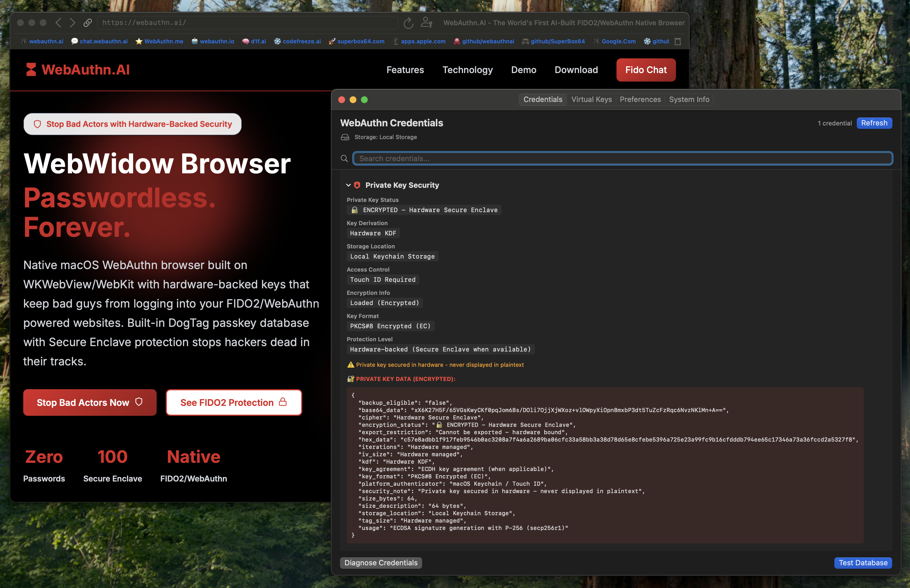
Task: Reload the webauthn.ai page
Action: coord(408,23)
